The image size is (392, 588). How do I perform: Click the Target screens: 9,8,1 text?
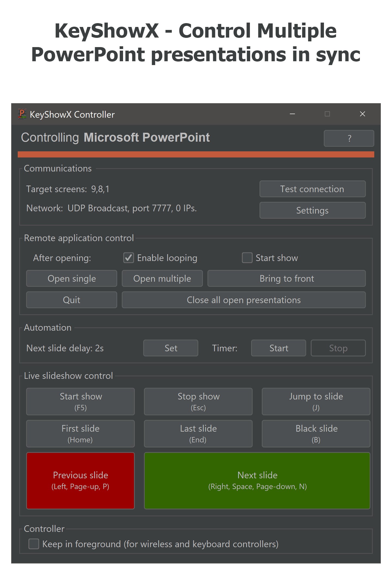68,189
